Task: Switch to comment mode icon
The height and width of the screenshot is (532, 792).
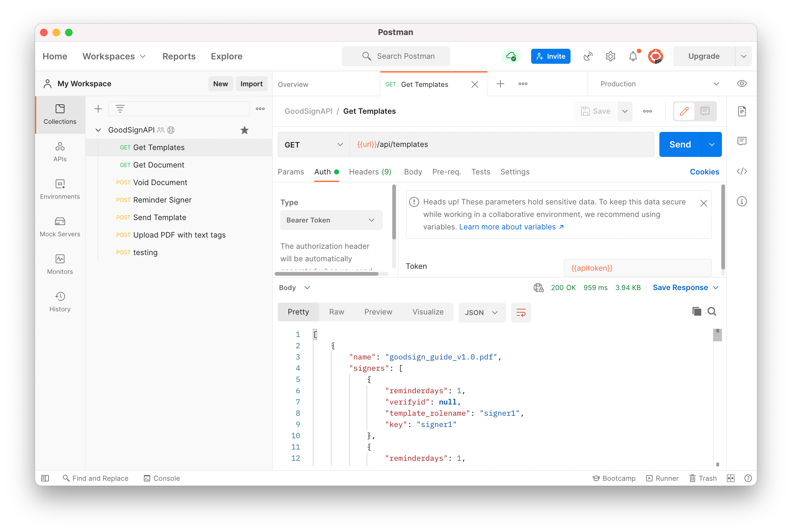Action: click(705, 111)
